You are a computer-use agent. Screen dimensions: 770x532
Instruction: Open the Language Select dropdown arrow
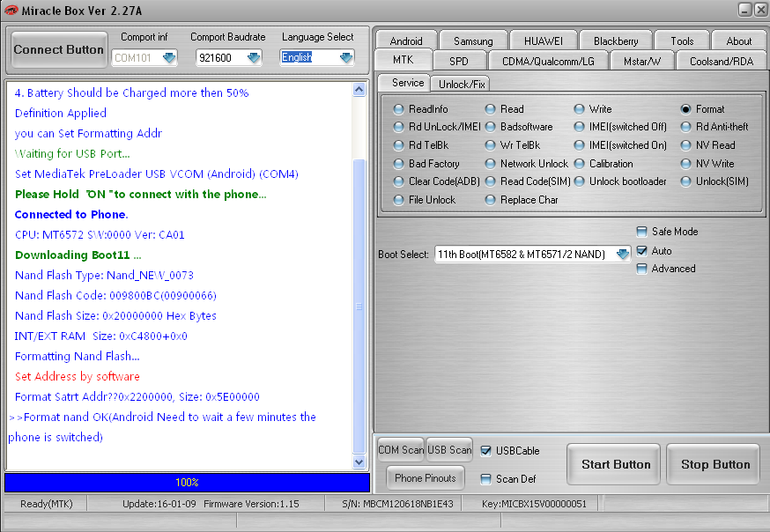click(x=346, y=58)
